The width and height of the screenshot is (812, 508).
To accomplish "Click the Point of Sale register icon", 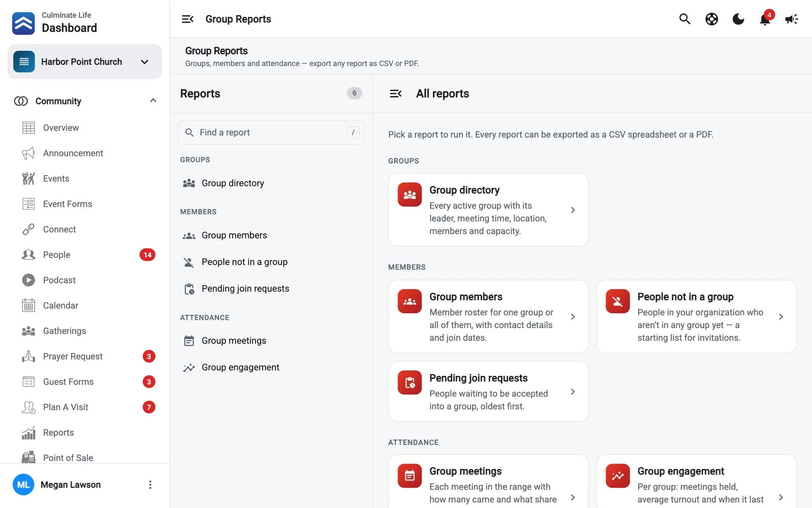I will [28, 457].
